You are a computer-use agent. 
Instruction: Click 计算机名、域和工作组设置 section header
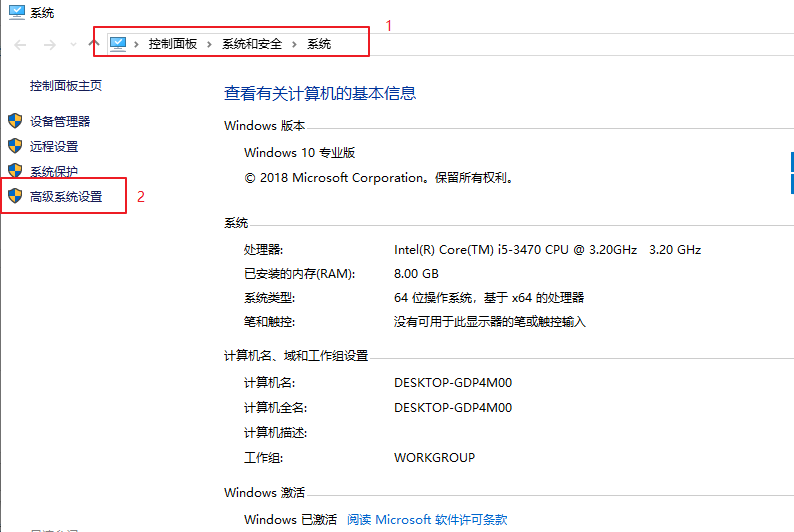coord(296,356)
